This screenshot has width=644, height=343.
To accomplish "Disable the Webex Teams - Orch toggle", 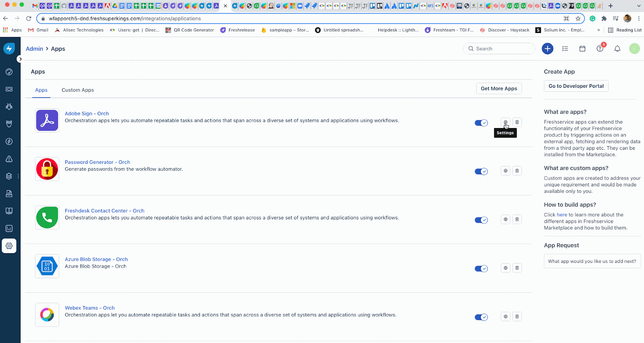I will click(481, 317).
